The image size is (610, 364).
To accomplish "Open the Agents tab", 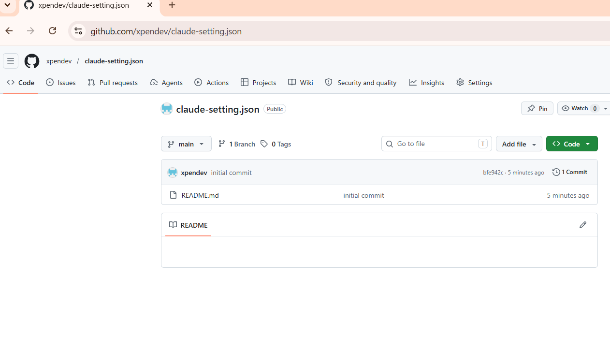I will point(166,83).
